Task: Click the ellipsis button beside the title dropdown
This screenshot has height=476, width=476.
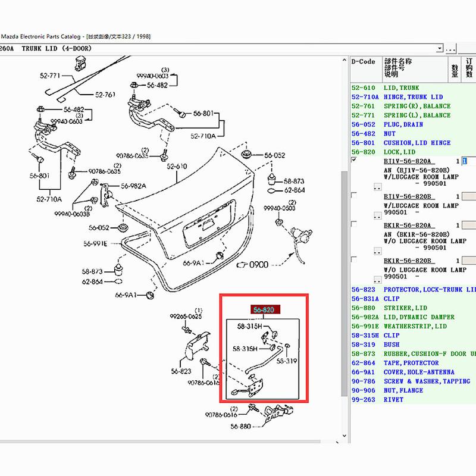Action: (451, 49)
